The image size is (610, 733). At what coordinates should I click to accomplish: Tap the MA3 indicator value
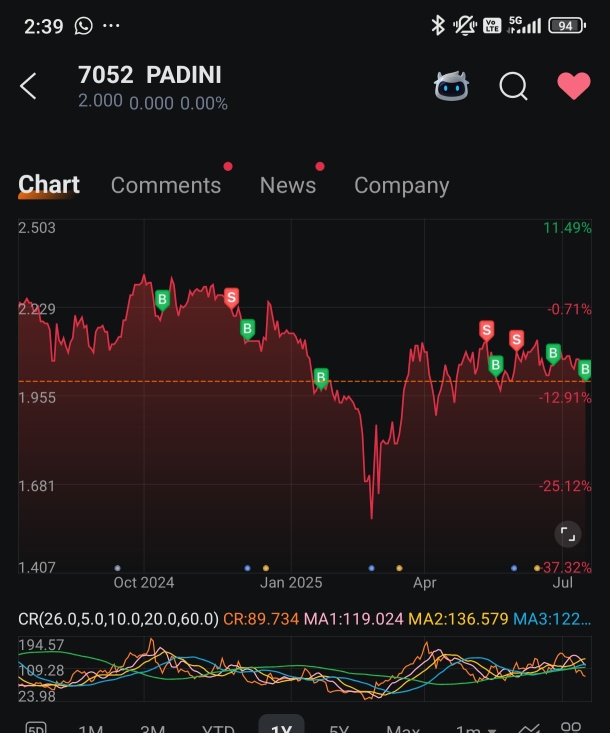click(552, 619)
